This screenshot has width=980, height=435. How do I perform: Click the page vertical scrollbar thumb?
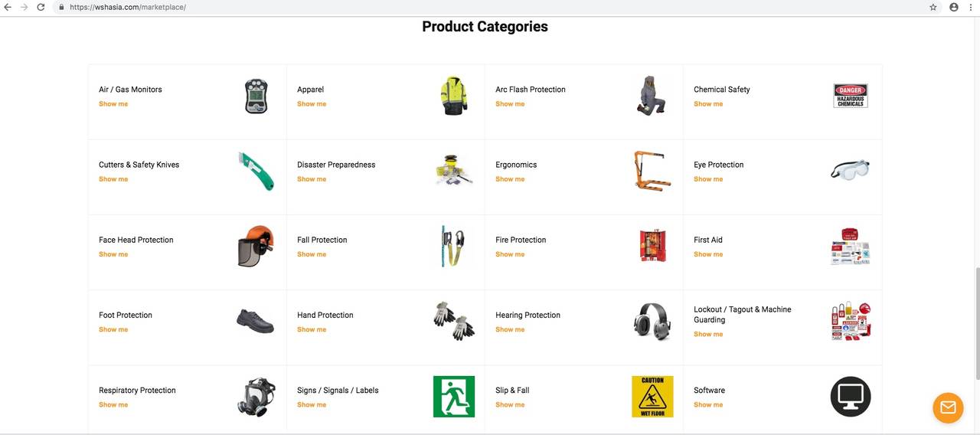976,322
